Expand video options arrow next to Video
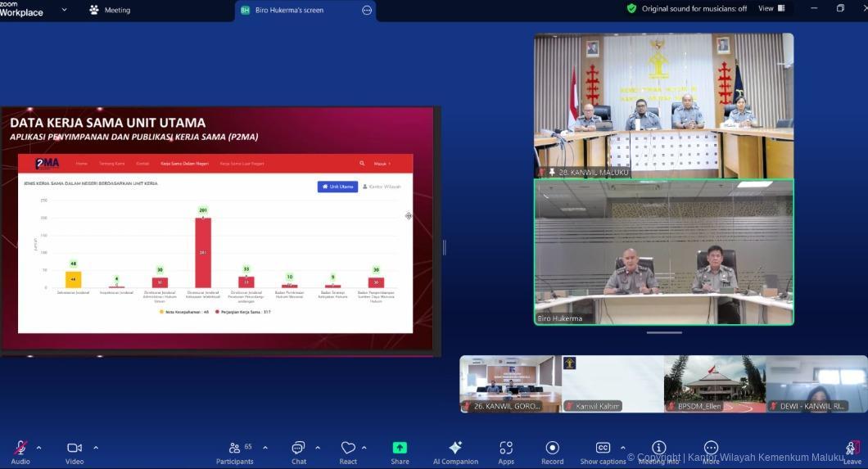The height and width of the screenshot is (469, 868). 96,448
